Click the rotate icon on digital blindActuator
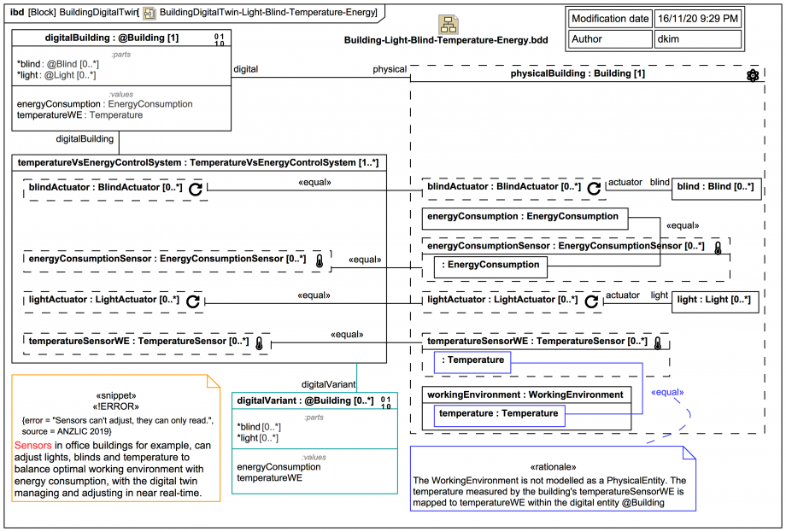 [x=196, y=189]
